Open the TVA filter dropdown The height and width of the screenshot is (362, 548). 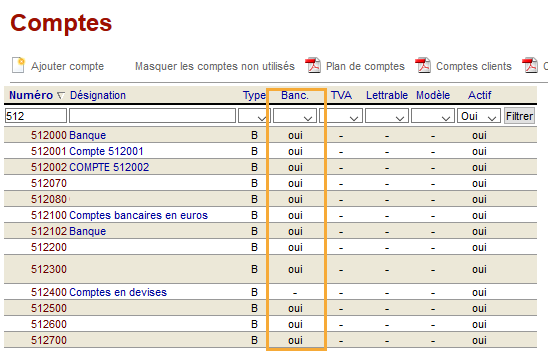coord(341,116)
